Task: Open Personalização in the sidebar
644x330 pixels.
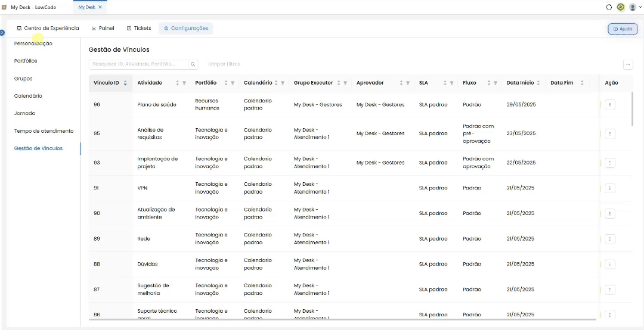Action: point(33,43)
